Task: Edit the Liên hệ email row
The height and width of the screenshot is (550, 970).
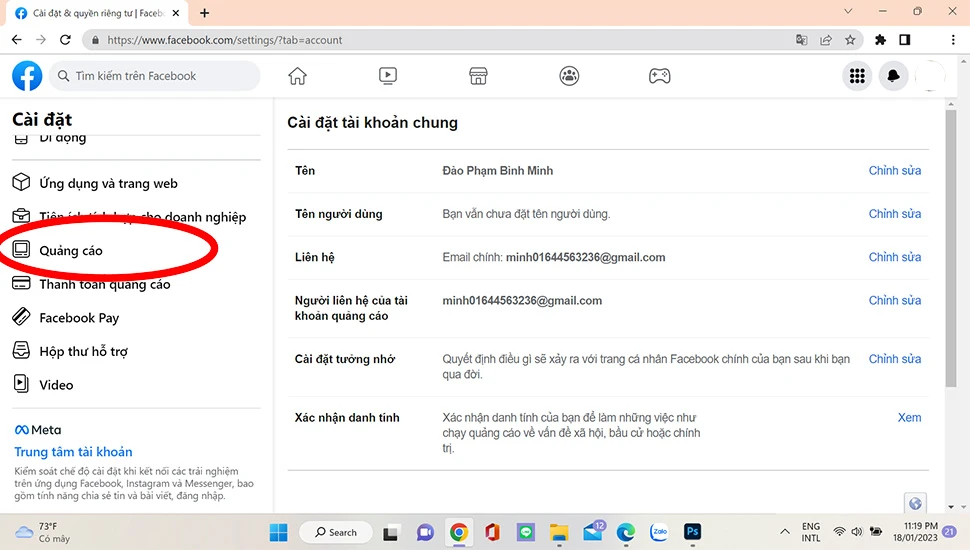Action: pos(894,257)
